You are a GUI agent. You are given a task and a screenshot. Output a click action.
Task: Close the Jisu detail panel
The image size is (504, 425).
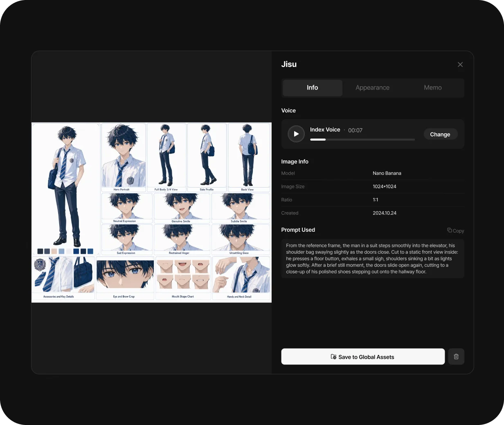coord(460,65)
